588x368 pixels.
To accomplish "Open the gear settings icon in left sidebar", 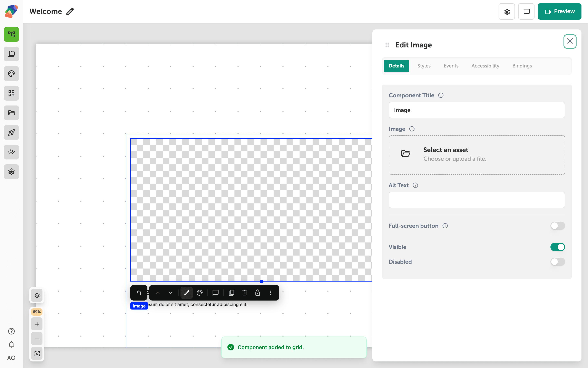I will (11, 172).
